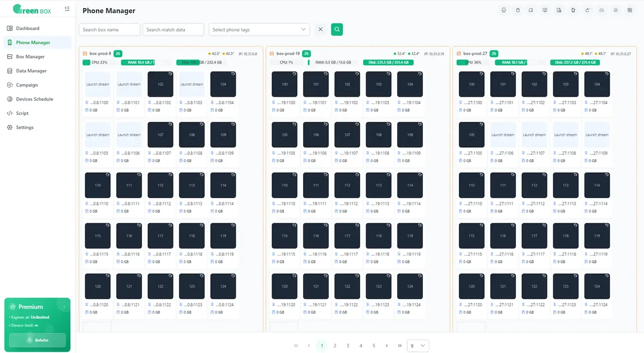Viewport: 644px width, 353px height.
Task: Open the Dashboard menu
Action: 37,28
